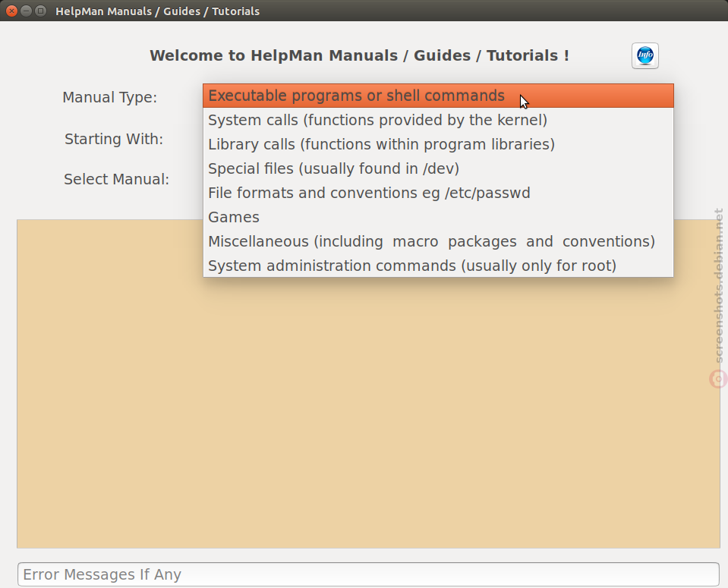Select Special files (usually found in /dev)
The width and height of the screenshot is (728, 588).
tap(438, 168)
